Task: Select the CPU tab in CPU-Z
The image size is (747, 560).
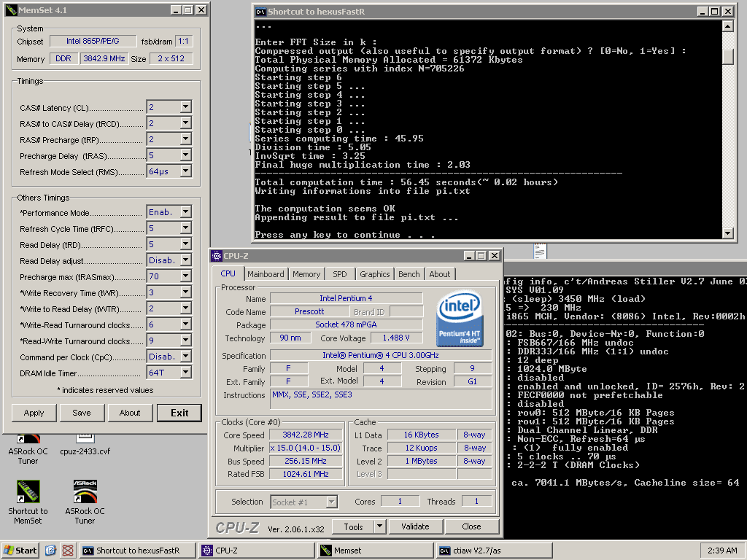Action: 228,273
